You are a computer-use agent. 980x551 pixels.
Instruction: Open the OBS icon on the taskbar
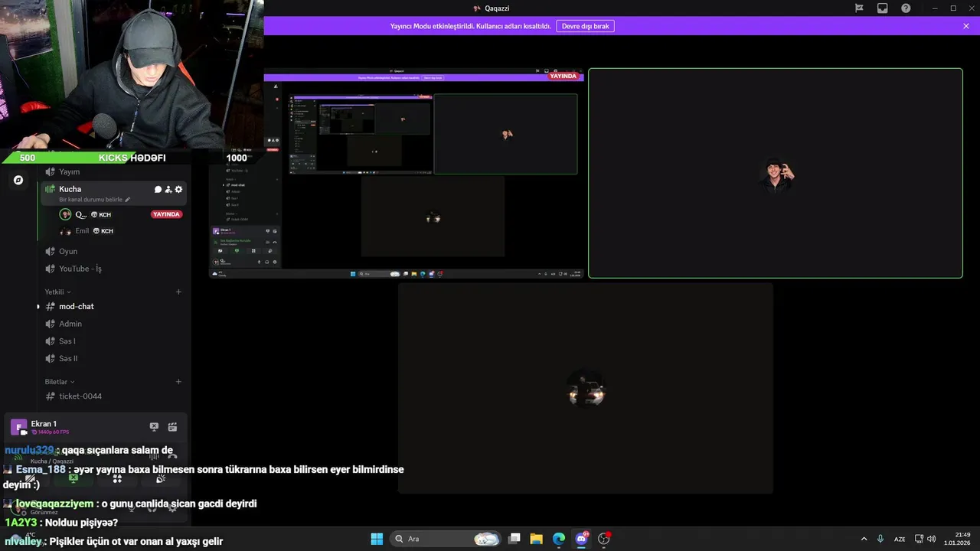click(604, 539)
